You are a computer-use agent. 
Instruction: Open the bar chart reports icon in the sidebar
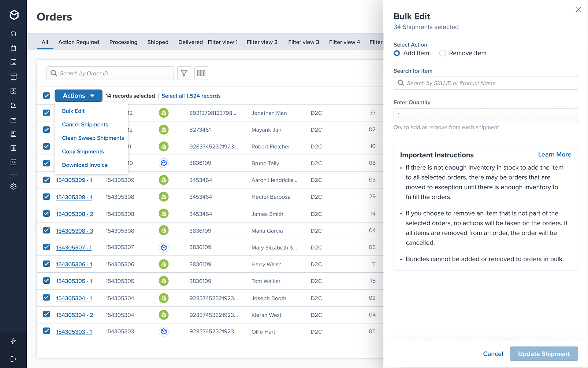point(14,148)
